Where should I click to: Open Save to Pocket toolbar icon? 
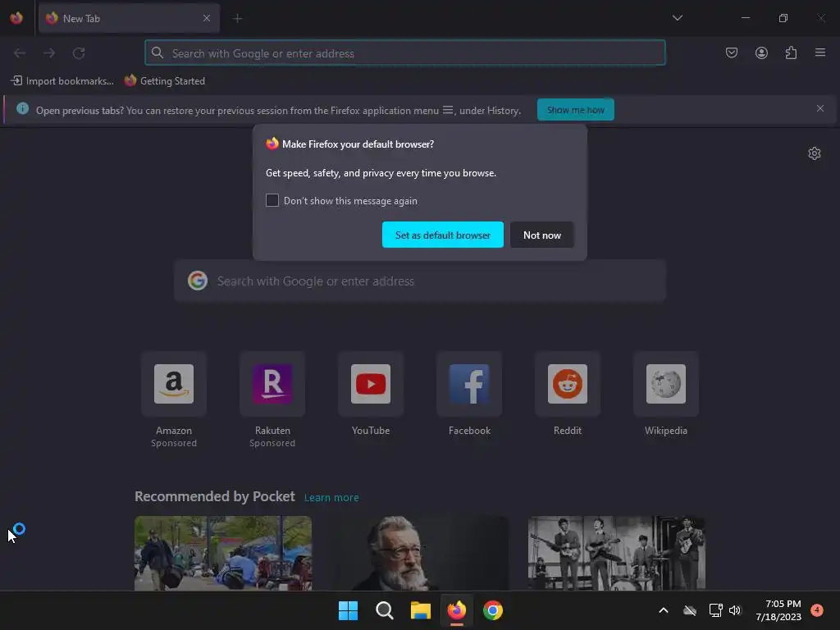(x=731, y=52)
